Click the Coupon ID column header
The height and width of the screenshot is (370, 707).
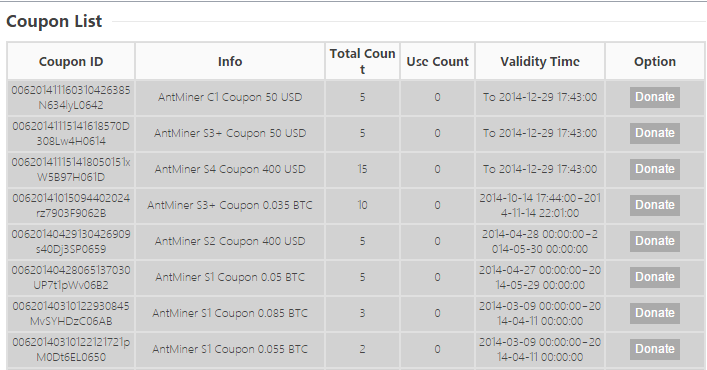(71, 61)
